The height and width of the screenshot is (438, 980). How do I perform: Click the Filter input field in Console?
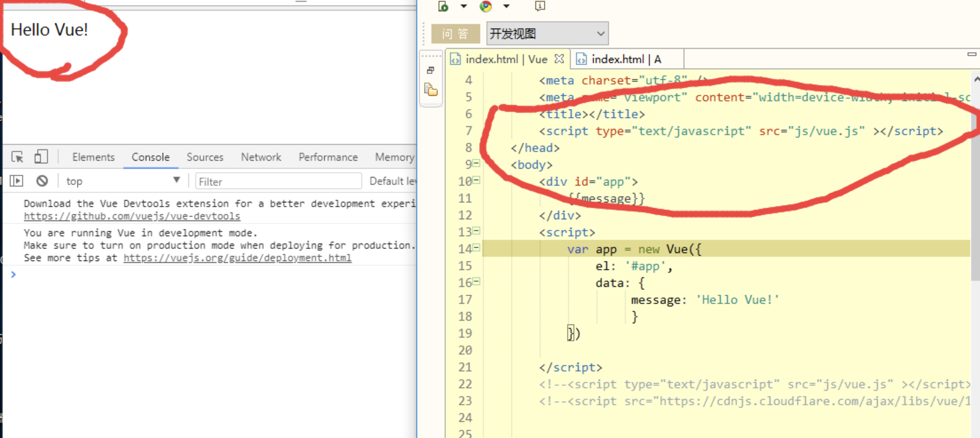coord(278,181)
